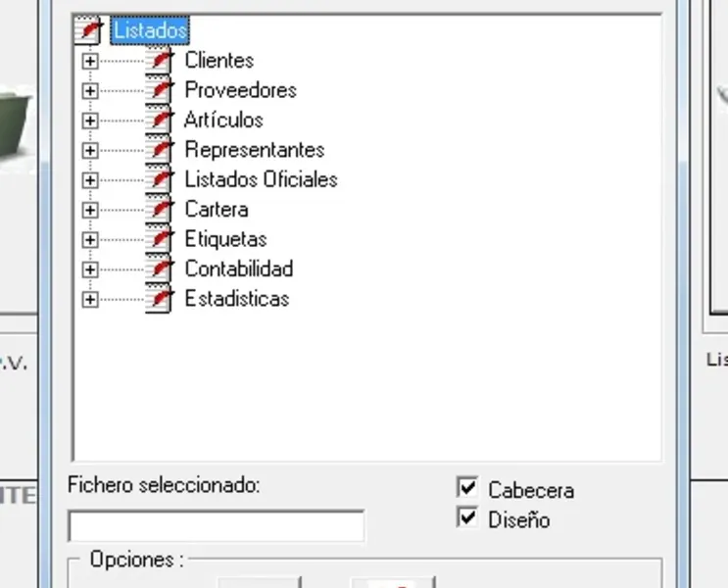Viewport: 728px width, 588px height.
Task: Expand the Clientes tree node
Action: pyautogui.click(x=90, y=61)
